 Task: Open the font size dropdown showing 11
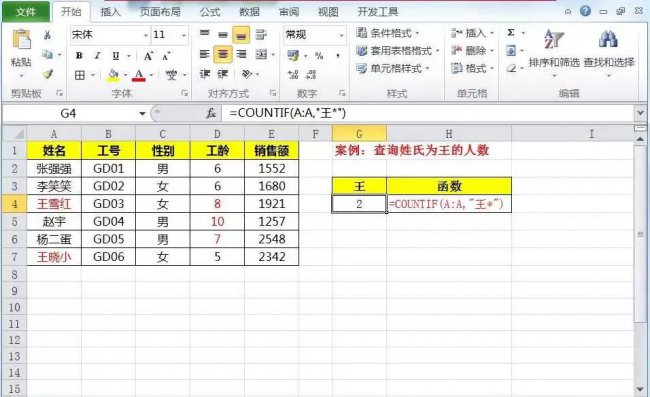click(184, 35)
